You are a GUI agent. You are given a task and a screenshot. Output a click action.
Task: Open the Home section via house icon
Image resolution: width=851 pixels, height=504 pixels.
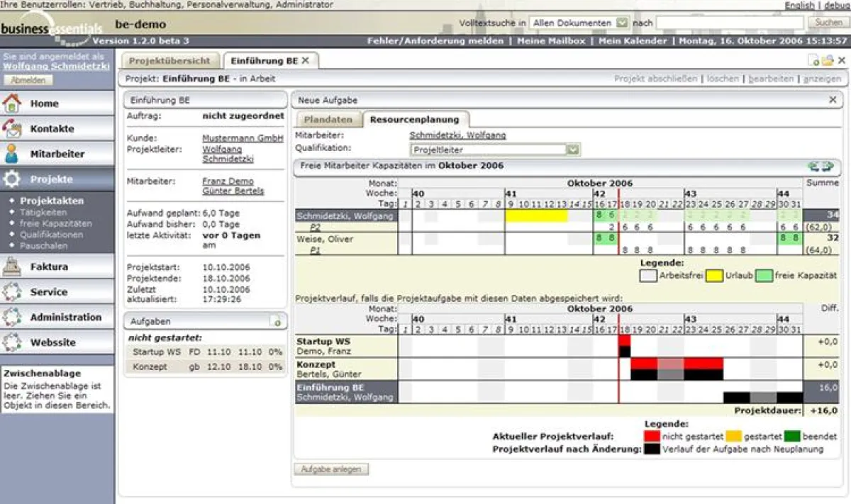click(x=12, y=103)
